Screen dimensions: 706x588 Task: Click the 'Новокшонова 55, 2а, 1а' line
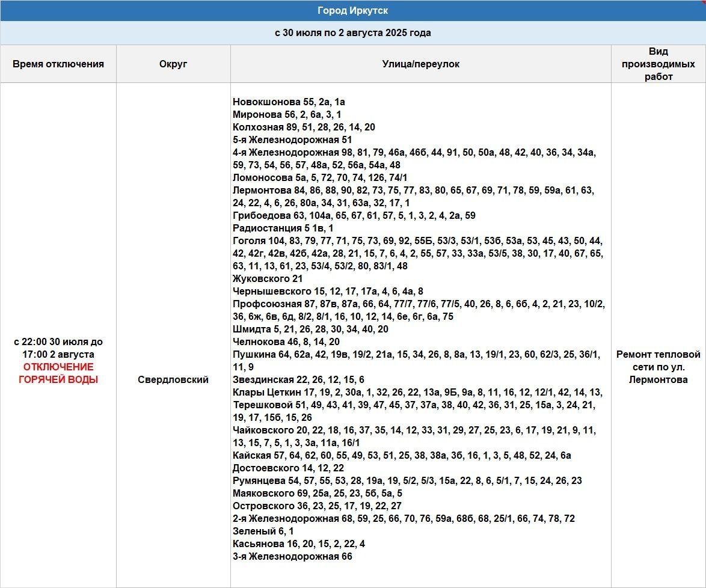[289, 102]
